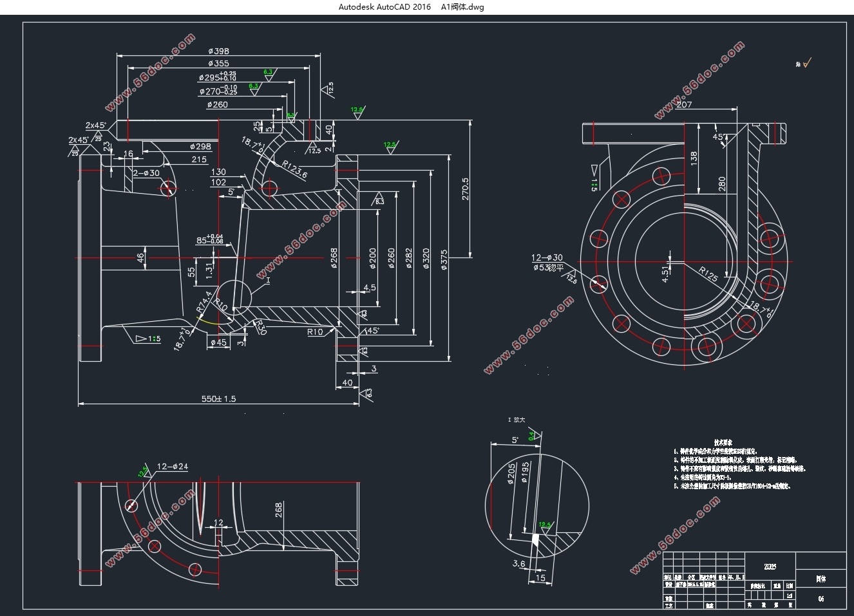Viewport: 854px width, 616px height.
Task: Click the ø398 diameter dimension text
Action: pos(218,51)
